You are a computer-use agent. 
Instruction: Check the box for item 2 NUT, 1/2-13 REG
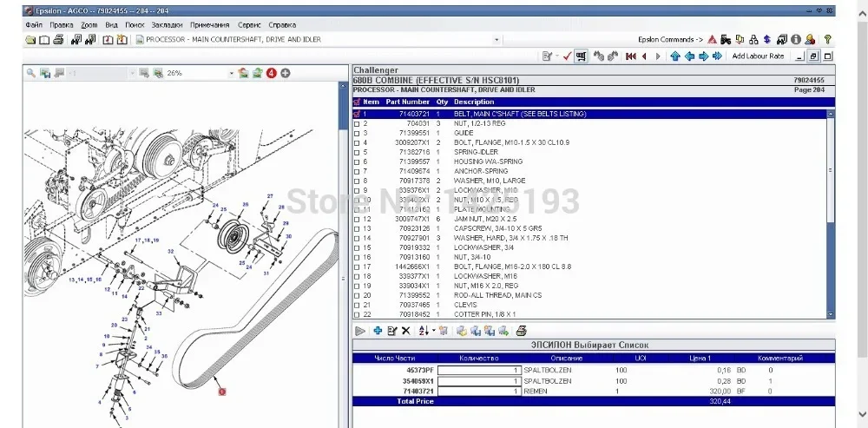click(x=357, y=123)
